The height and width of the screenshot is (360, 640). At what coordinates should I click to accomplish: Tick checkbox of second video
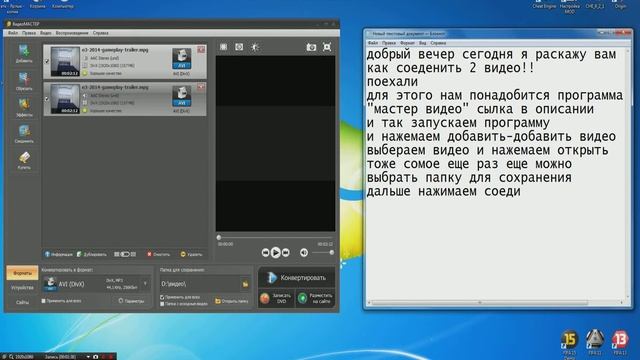point(47,99)
